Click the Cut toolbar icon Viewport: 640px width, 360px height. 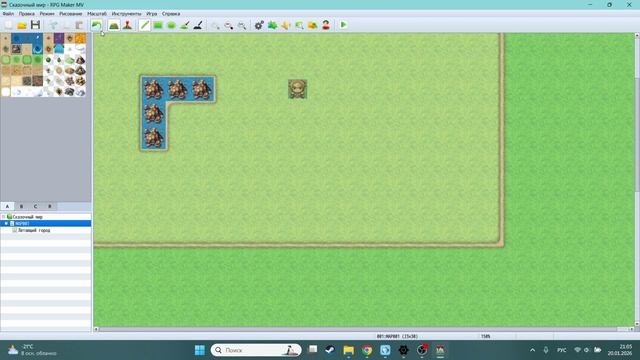(53, 25)
